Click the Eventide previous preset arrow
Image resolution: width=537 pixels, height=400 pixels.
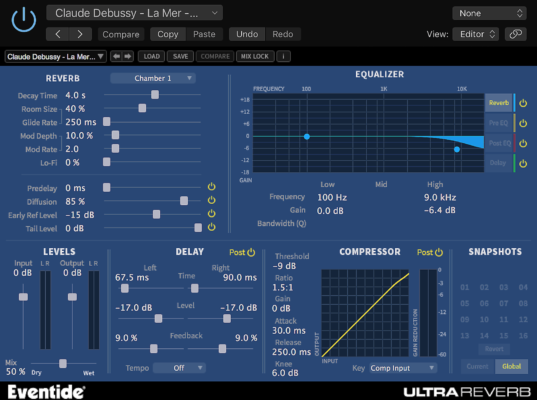pos(116,57)
